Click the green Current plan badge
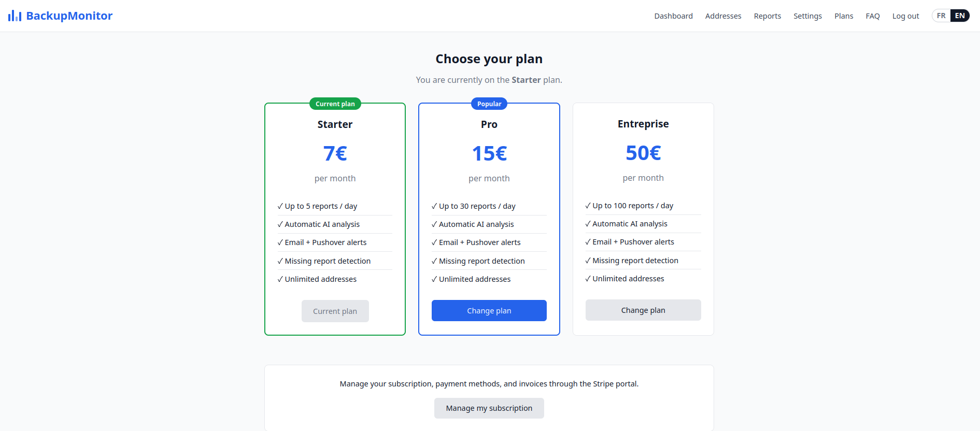Screen dimensions: 980x431 [x=335, y=104]
